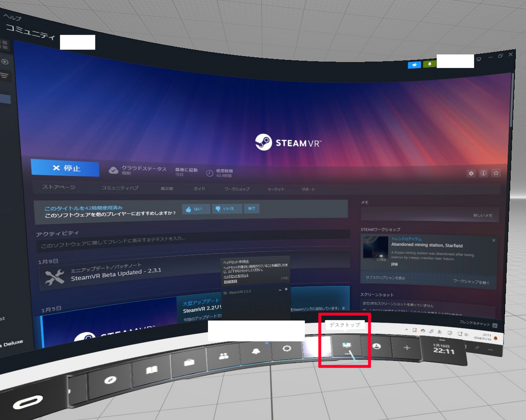Viewport: 526px width, 420px height.
Task: Open the ガイド tab
Action: point(199,189)
